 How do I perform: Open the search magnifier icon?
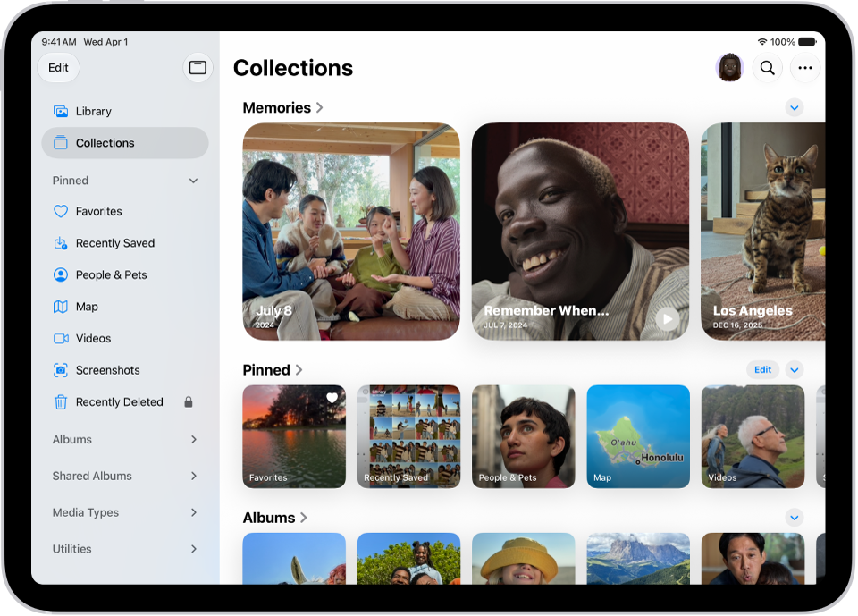[x=768, y=68]
